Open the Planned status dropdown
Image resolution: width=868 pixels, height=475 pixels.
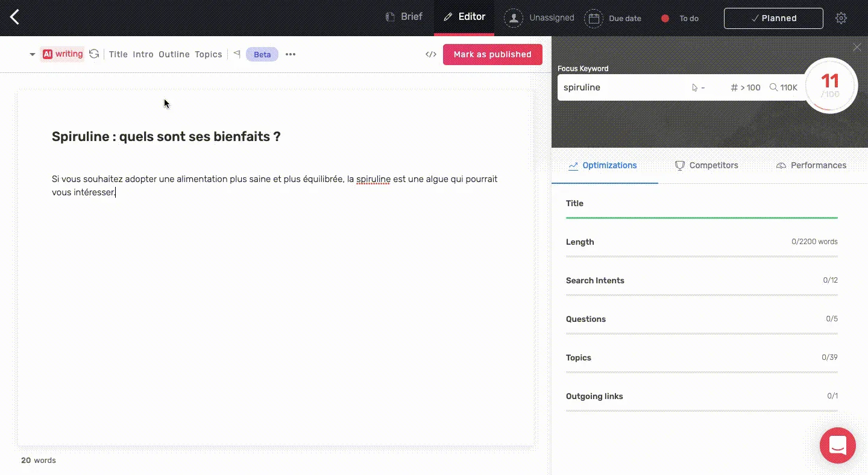click(773, 18)
